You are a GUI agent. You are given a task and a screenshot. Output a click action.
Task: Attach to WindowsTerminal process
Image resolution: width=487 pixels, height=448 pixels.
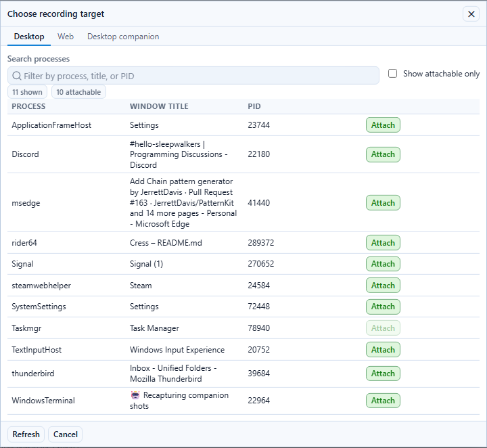coord(383,401)
